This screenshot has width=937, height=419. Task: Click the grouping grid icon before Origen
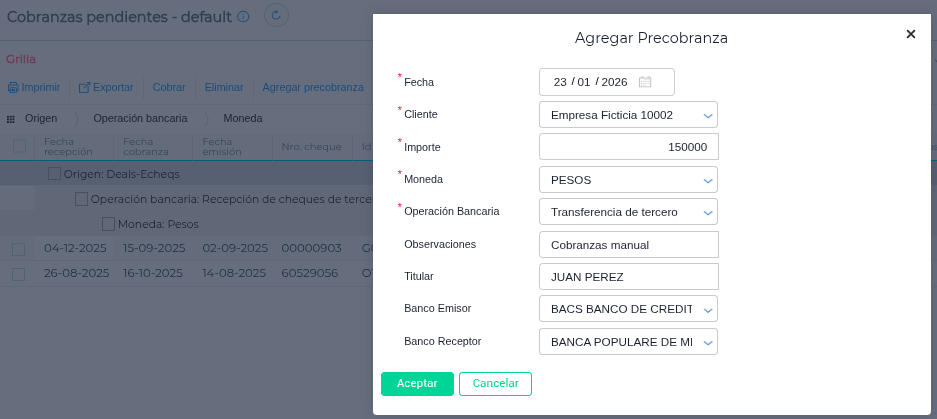[x=11, y=118]
